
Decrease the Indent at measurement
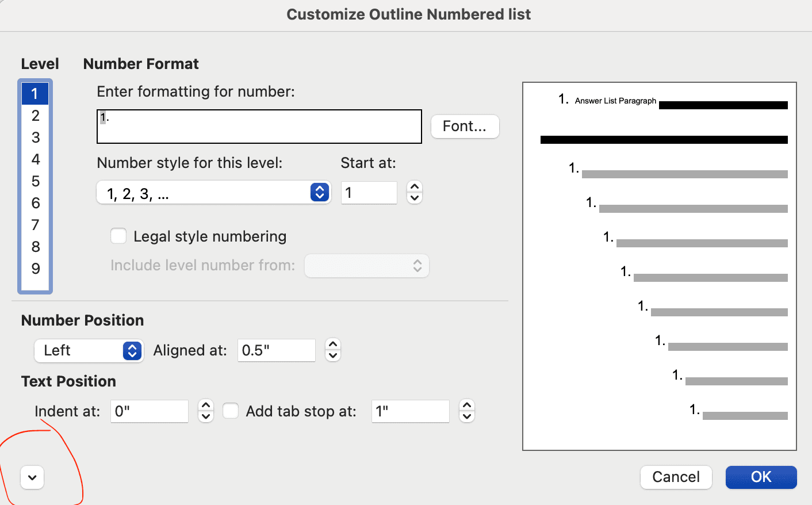(x=205, y=415)
